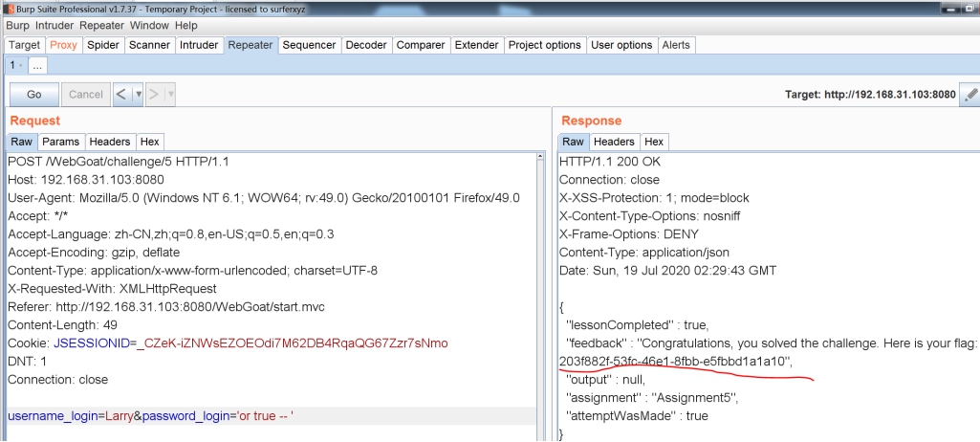Add a new Repeater tab with '...'

pos(37,65)
